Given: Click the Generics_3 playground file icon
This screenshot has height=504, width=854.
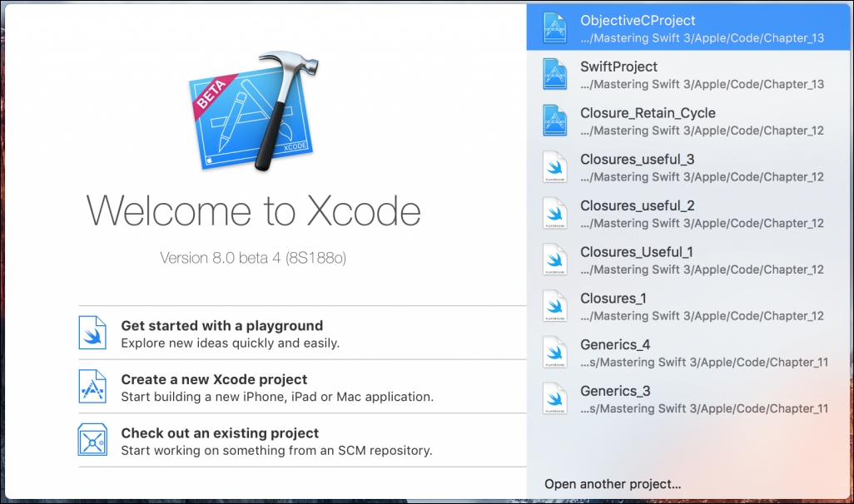Looking at the screenshot, I should 554,398.
